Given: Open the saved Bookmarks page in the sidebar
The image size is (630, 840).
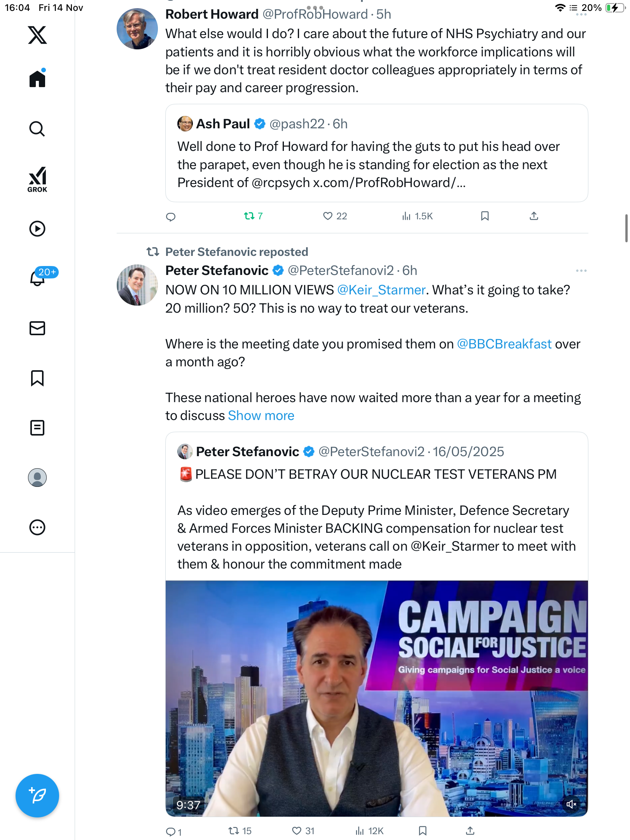Looking at the screenshot, I should coord(37,378).
